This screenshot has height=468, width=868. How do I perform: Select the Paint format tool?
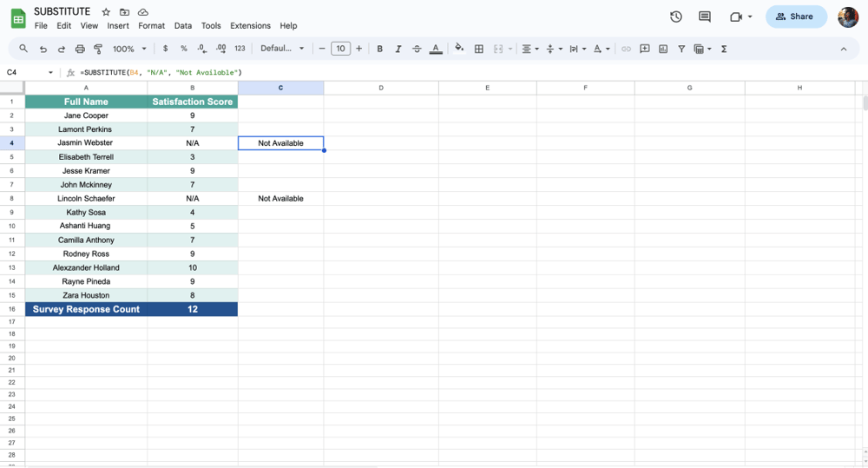(98, 49)
